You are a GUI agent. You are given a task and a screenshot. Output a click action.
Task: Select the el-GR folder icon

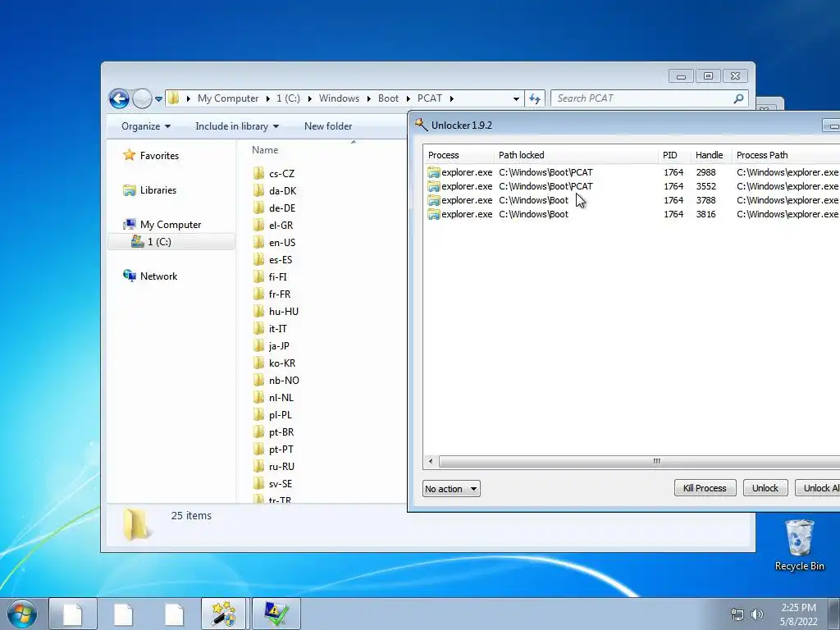pyautogui.click(x=258, y=225)
